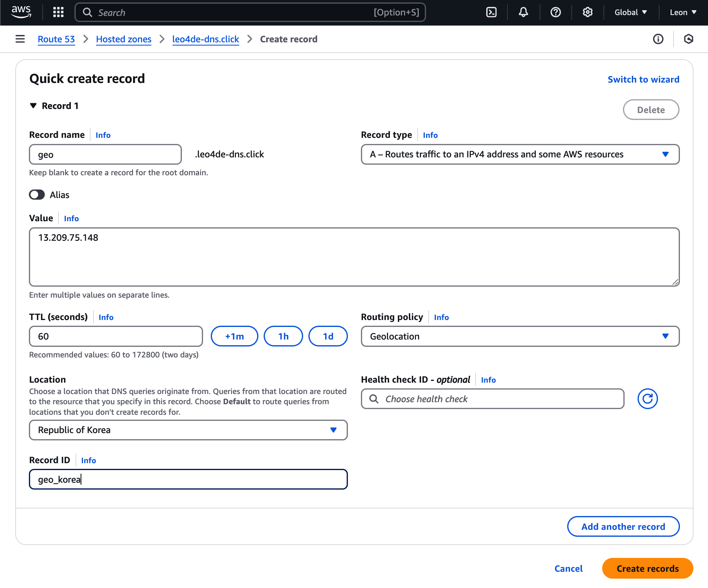
Task: Set TTL to 1h
Action: (x=283, y=336)
